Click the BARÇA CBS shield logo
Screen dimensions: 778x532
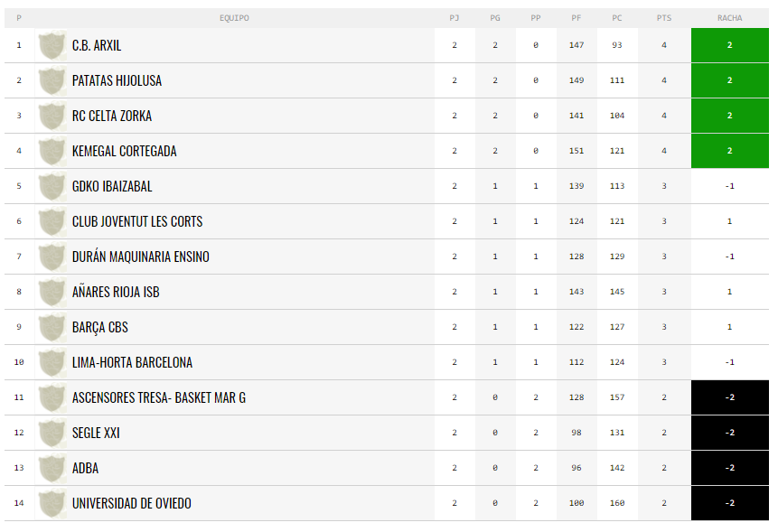pyautogui.click(x=52, y=327)
